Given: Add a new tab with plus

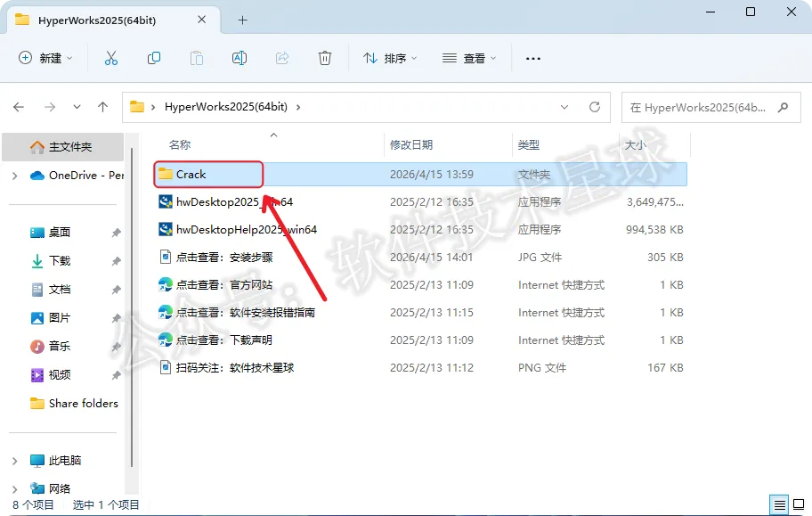Looking at the screenshot, I should click(x=242, y=20).
